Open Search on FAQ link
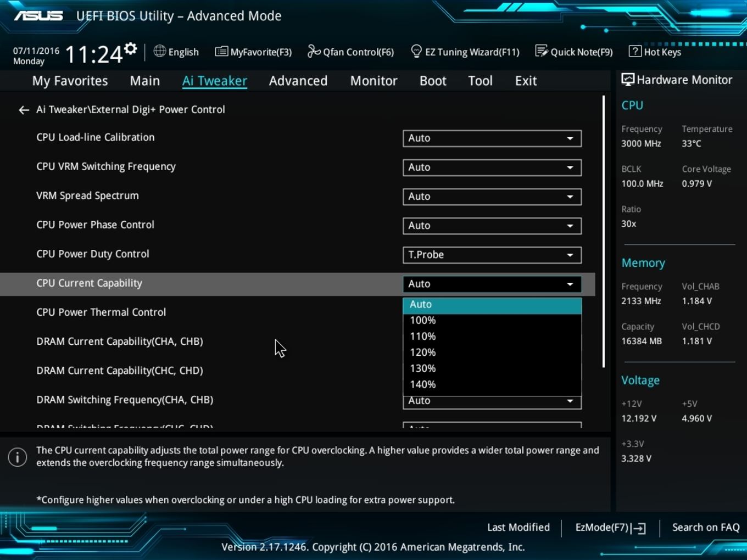Image resolution: width=747 pixels, height=560 pixels. (706, 528)
